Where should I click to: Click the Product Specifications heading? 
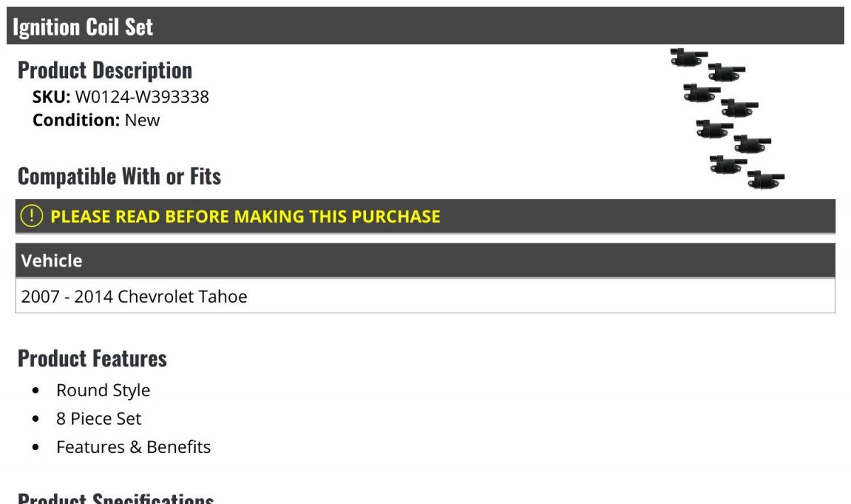116,498
